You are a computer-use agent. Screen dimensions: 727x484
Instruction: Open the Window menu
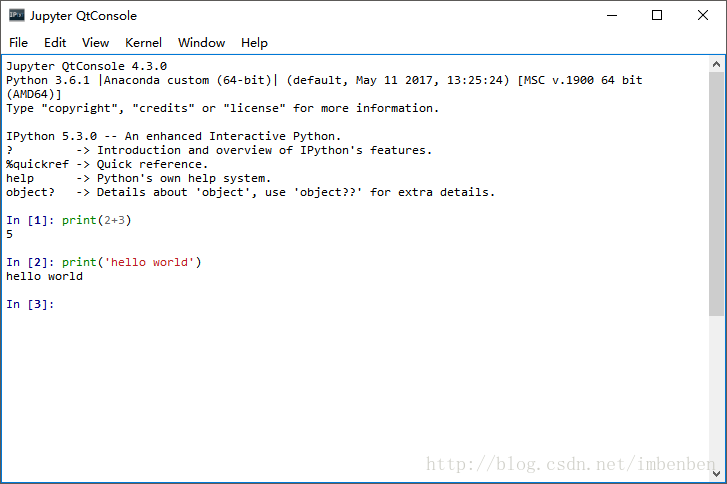201,43
